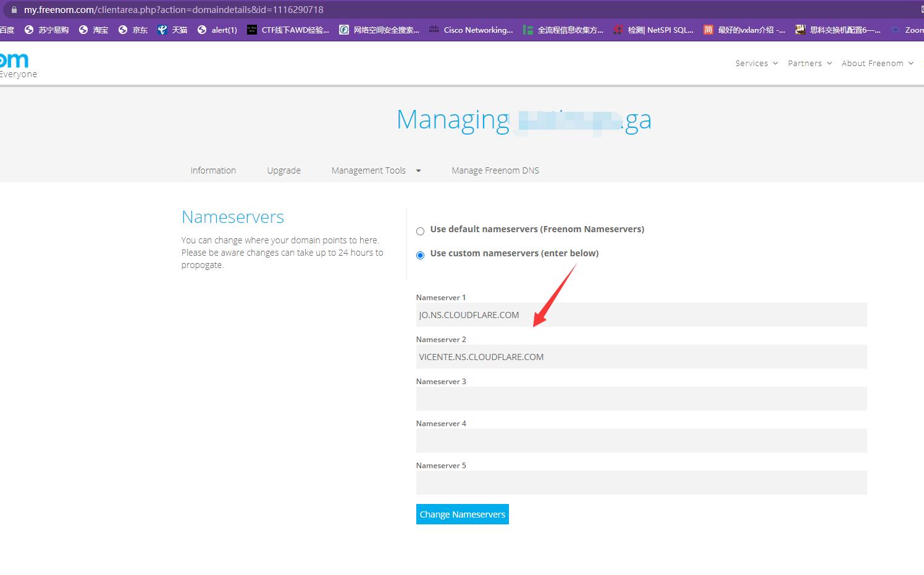Open the Information tab
This screenshot has width=924, height=575.
pyautogui.click(x=213, y=170)
